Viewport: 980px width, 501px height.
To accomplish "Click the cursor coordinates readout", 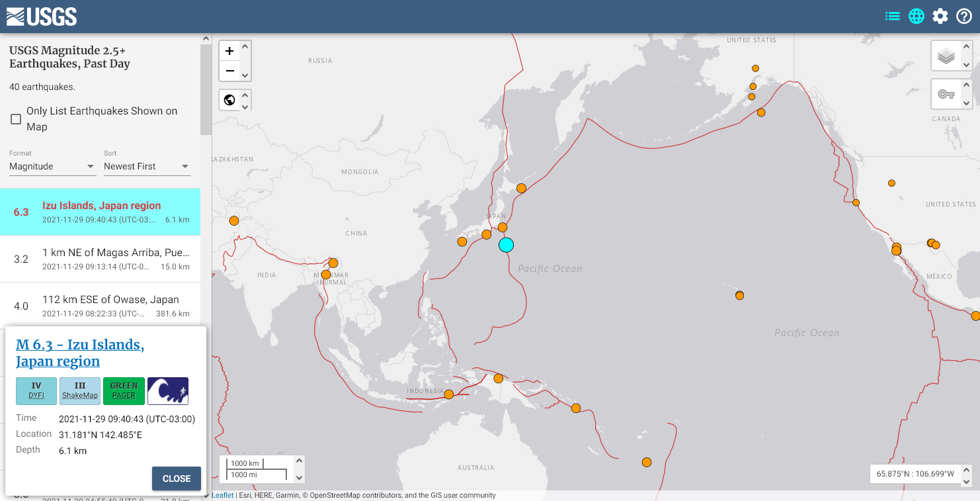I will click(x=915, y=474).
